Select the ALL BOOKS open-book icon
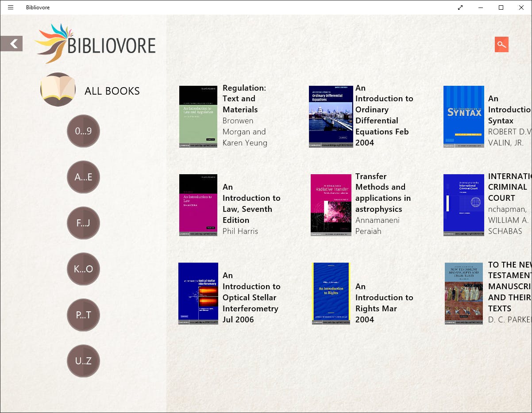The height and width of the screenshot is (413, 532). (58, 89)
